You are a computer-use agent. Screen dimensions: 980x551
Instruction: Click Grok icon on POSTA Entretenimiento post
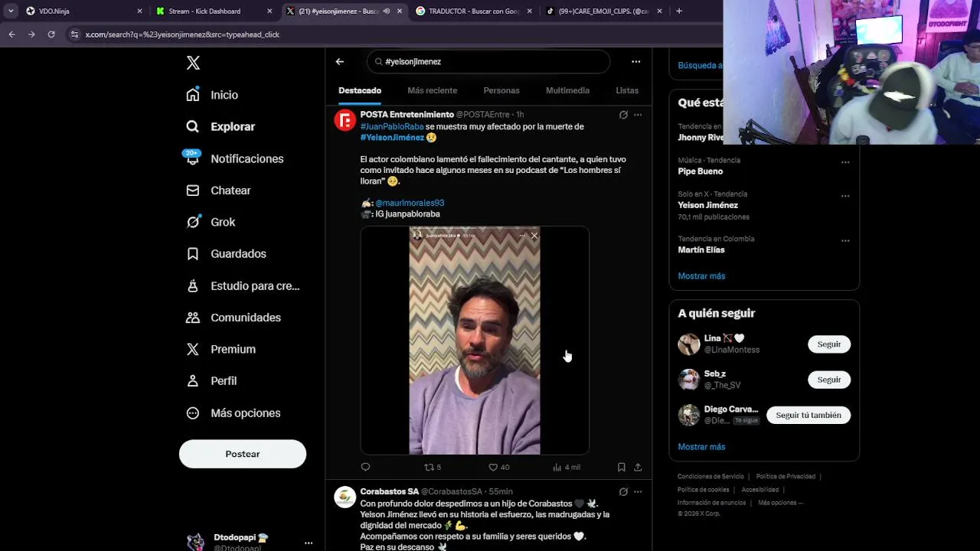[x=623, y=115]
